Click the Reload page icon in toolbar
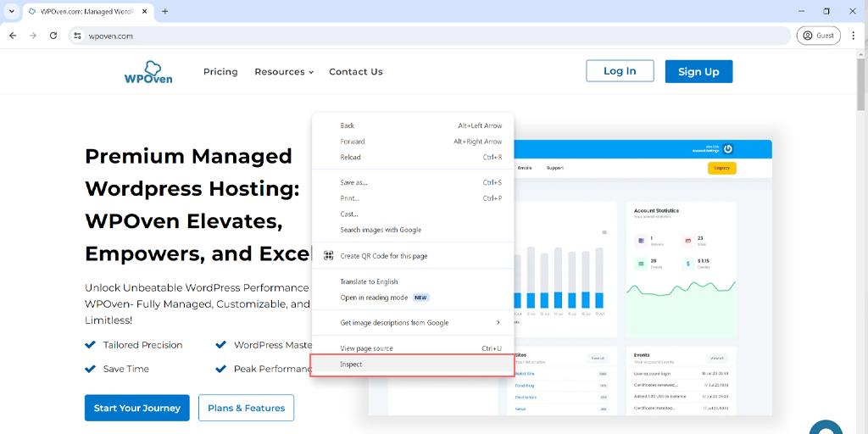 click(53, 36)
